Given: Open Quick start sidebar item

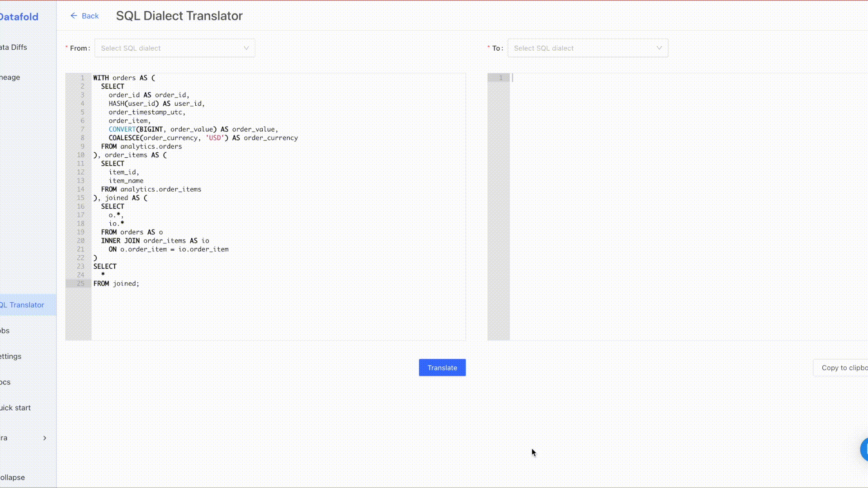Looking at the screenshot, I should 16,408.
